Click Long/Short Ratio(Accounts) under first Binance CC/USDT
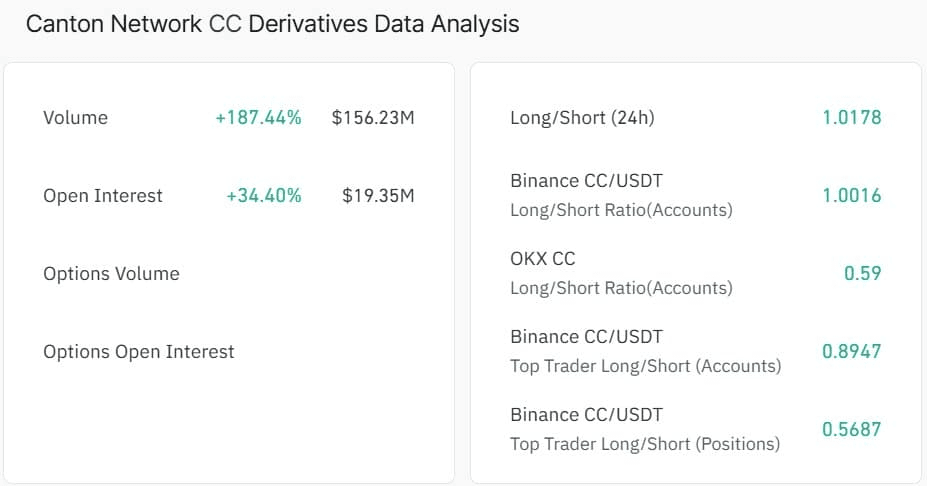 click(621, 210)
